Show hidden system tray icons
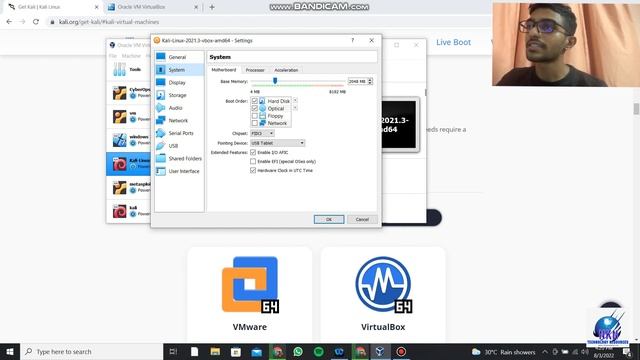The image size is (640, 360). point(545,352)
